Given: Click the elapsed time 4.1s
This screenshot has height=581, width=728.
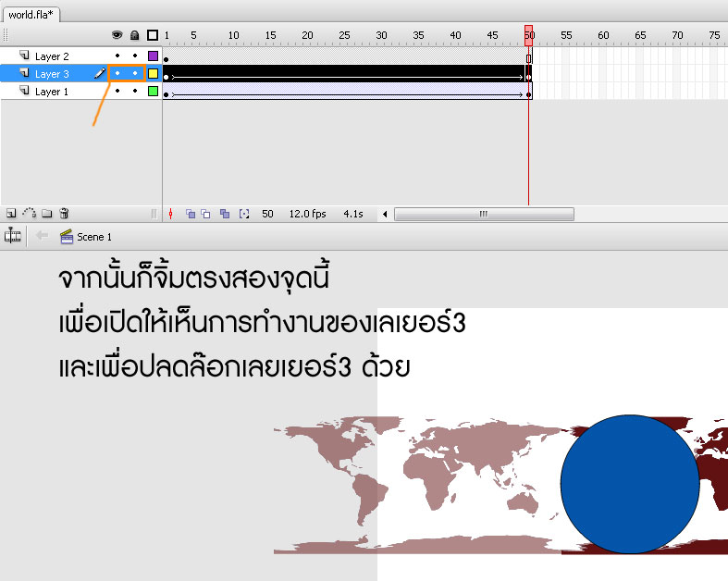Looking at the screenshot, I should coord(352,214).
